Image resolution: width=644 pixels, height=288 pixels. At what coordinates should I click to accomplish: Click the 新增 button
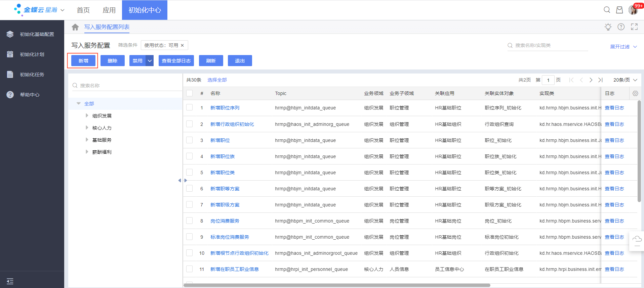click(x=83, y=61)
